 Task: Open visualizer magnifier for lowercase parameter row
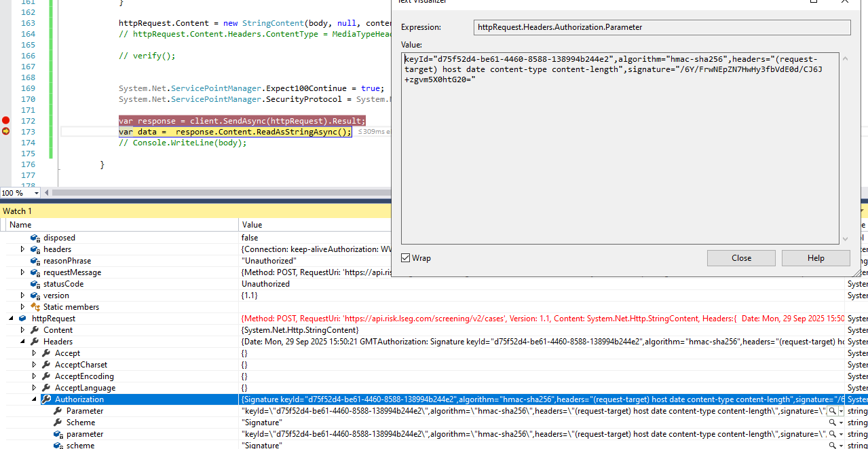(x=832, y=434)
